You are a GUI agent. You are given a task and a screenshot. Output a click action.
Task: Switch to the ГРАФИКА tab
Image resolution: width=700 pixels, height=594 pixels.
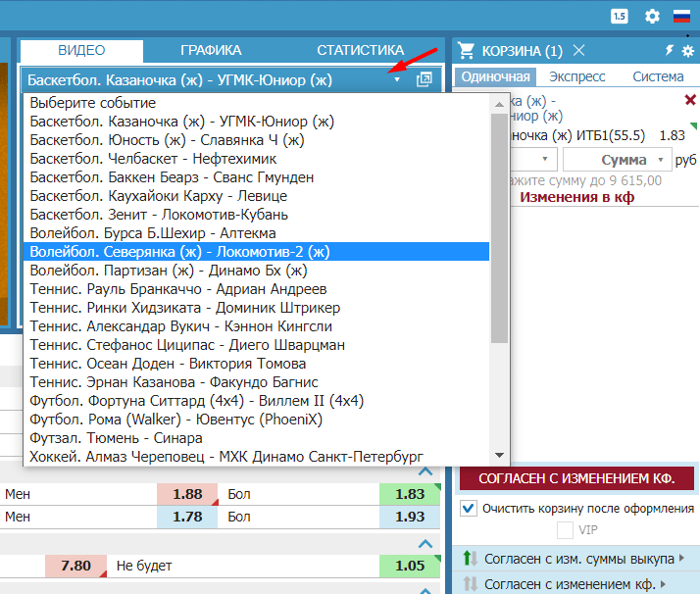tap(211, 50)
